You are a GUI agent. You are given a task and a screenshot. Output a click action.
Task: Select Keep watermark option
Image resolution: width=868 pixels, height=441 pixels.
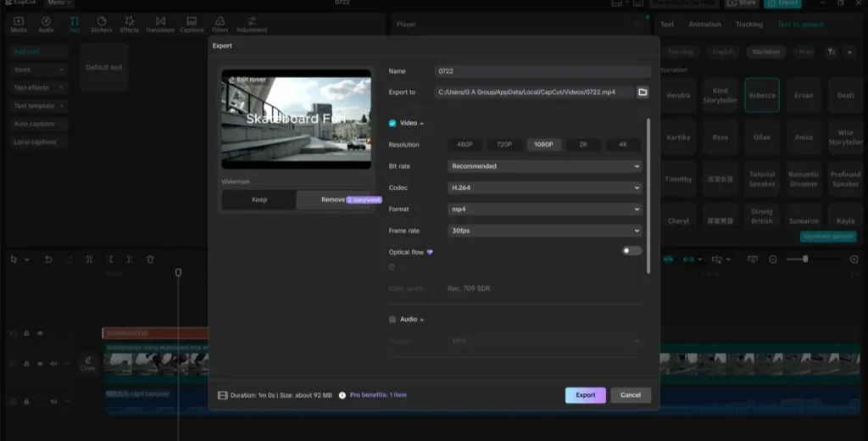[x=259, y=199]
